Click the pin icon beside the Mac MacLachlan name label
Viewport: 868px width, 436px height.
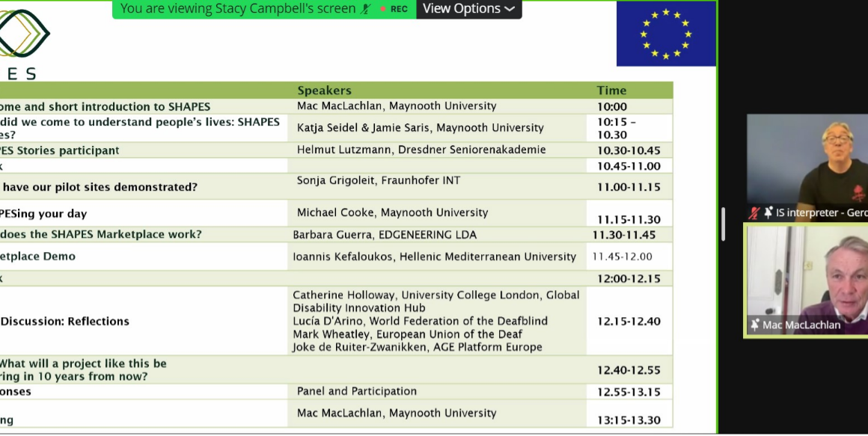point(754,325)
